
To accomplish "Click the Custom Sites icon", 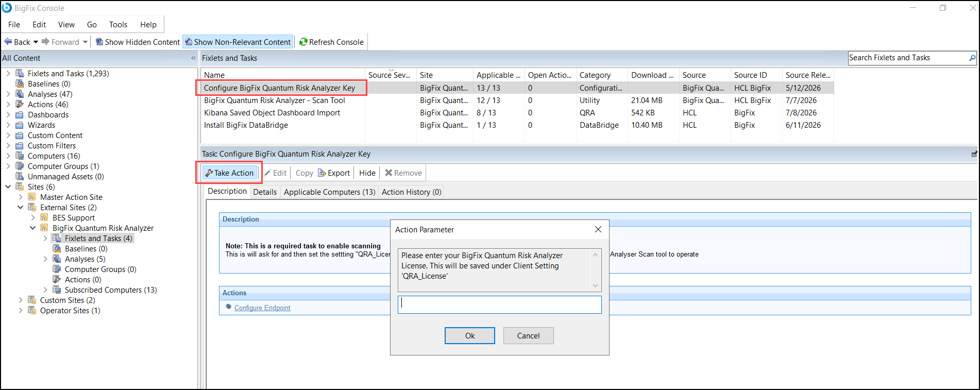I will (x=32, y=300).
